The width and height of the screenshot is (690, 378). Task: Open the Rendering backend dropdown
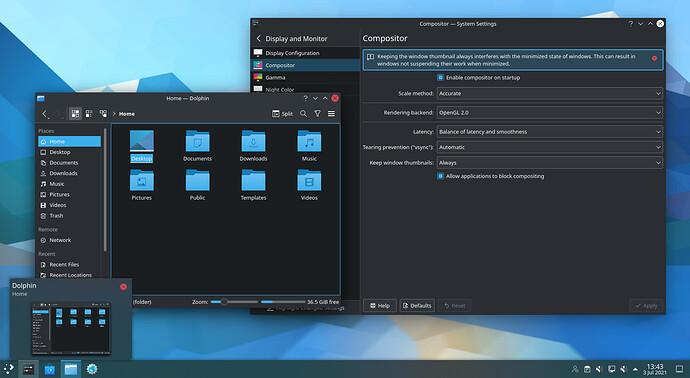click(x=550, y=113)
